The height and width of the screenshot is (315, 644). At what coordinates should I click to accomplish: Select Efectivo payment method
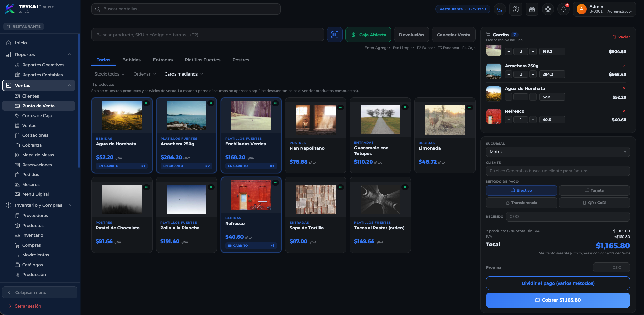pos(521,190)
